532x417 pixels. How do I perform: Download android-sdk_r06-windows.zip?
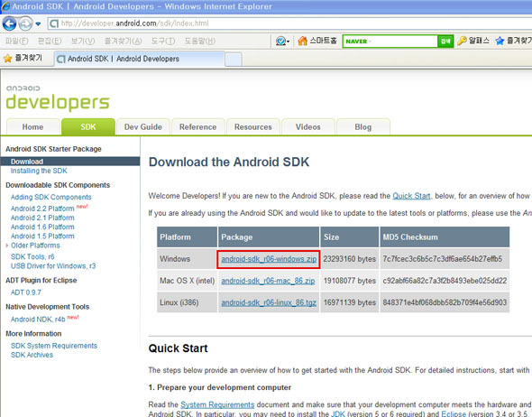coord(269,259)
